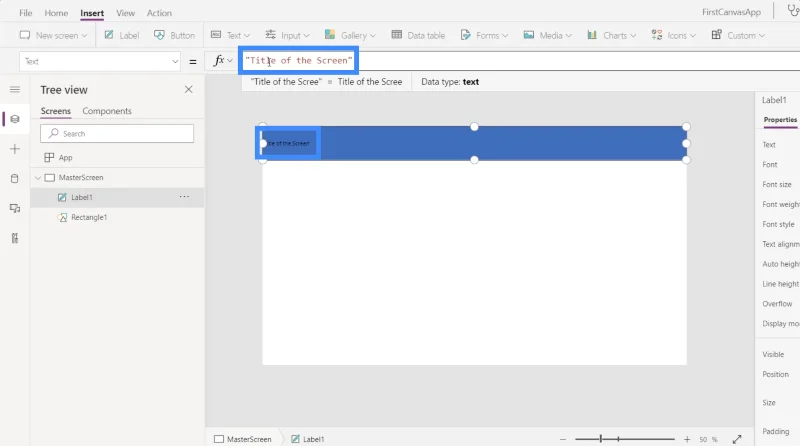Click the fit to window icon
This screenshot has width=800, height=446.
737,439
